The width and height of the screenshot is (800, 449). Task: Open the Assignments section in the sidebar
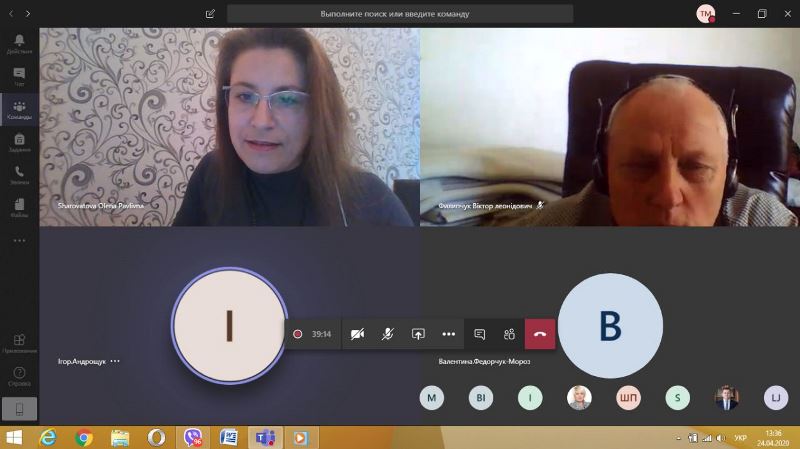[19, 141]
